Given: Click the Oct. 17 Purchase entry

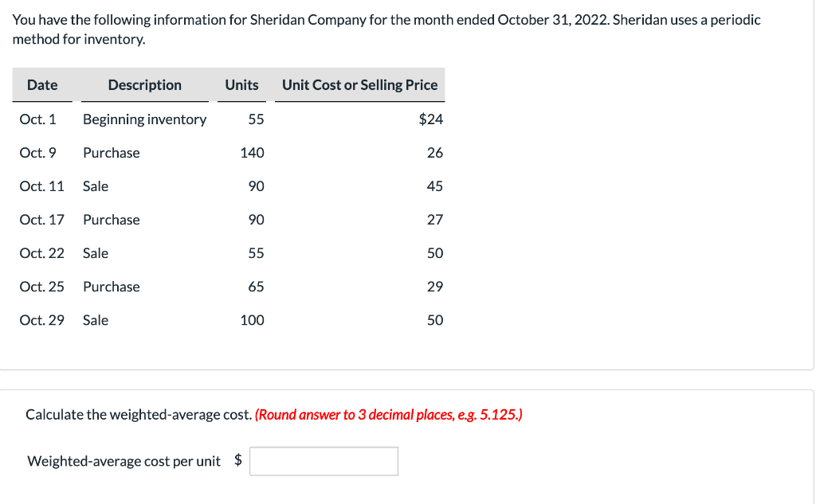Looking at the screenshot, I should pos(111,219).
